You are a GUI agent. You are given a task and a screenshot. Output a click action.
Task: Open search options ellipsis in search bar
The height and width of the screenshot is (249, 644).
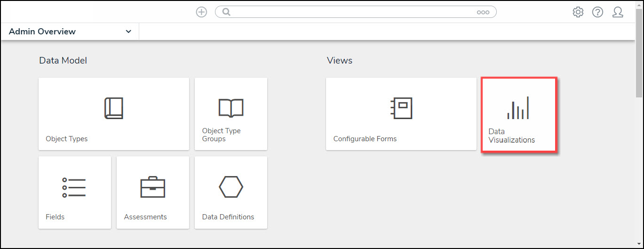click(x=483, y=12)
